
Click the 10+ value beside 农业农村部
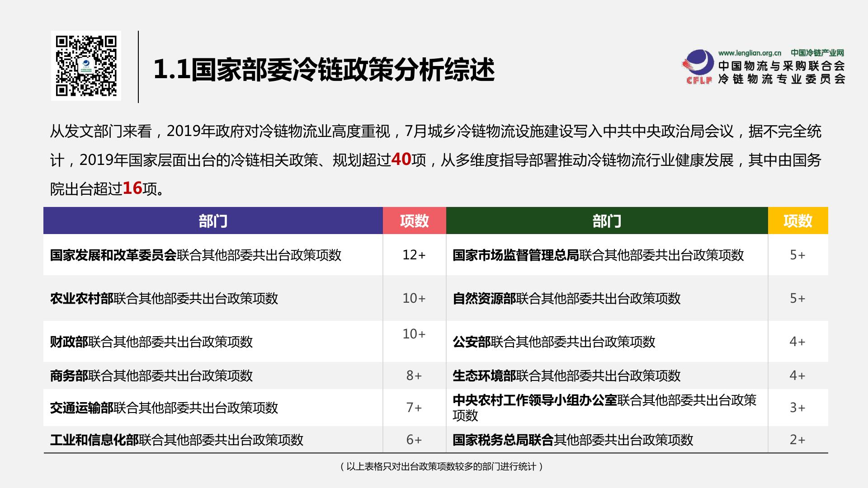tap(414, 298)
